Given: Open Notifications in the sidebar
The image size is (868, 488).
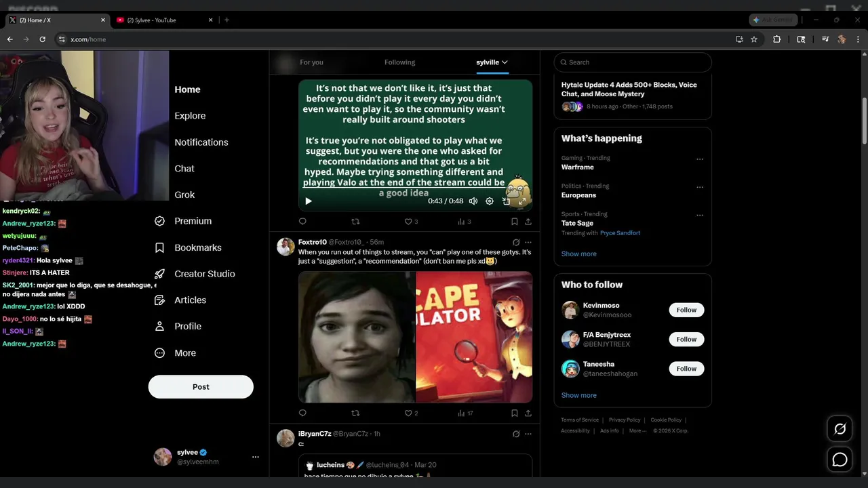Looking at the screenshot, I should point(201,142).
